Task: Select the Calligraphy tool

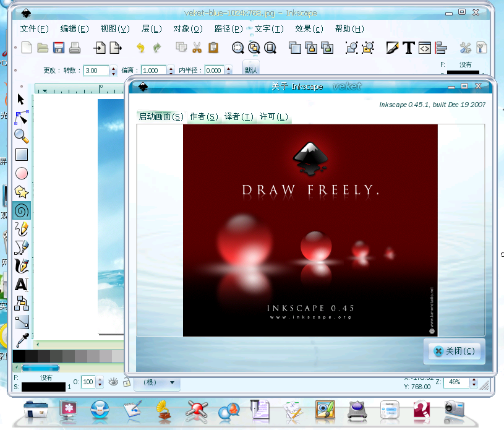Action: pos(22,266)
